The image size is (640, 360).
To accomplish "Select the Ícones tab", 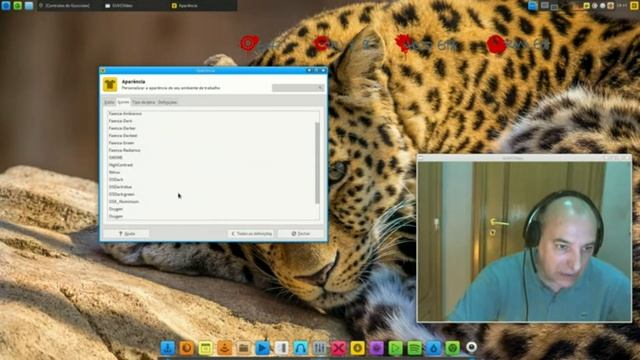I will pyautogui.click(x=123, y=102).
